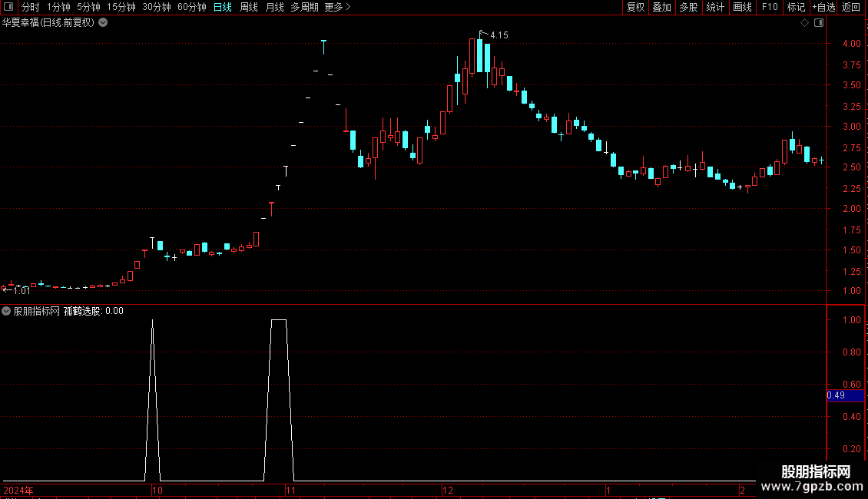Select the 5分钟 period tab
The width and height of the screenshot is (868, 499).
(x=88, y=7)
